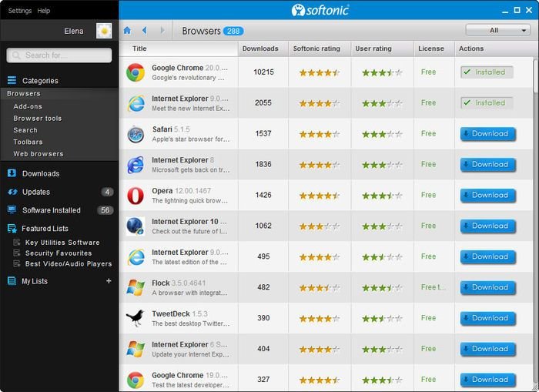539x392 pixels.
Task: Click the Safari compass icon
Action: (x=136, y=134)
